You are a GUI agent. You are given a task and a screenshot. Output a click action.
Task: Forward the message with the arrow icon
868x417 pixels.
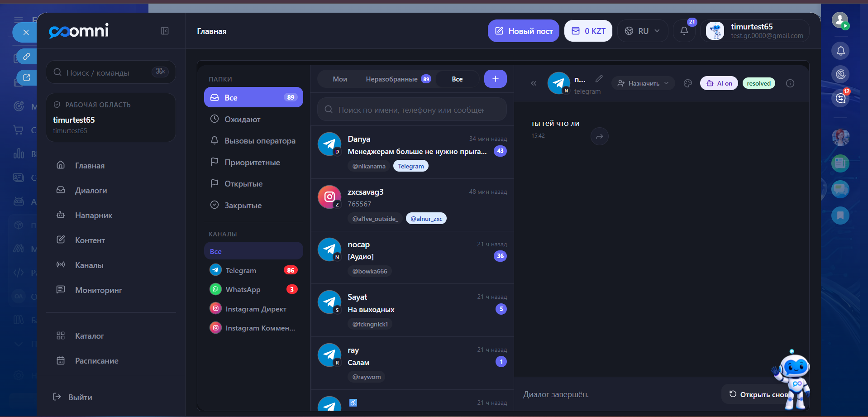click(600, 136)
